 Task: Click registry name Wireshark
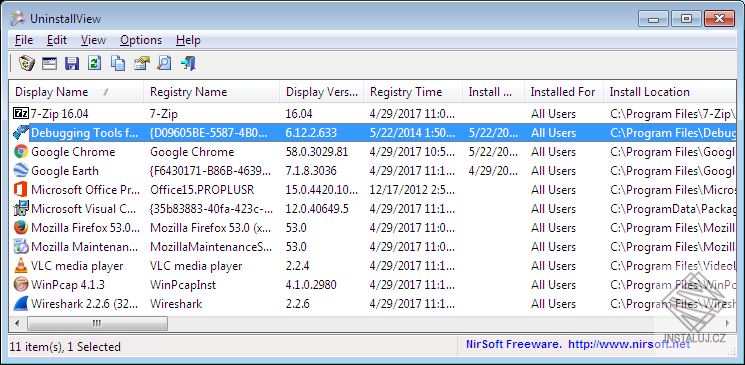[x=176, y=304]
